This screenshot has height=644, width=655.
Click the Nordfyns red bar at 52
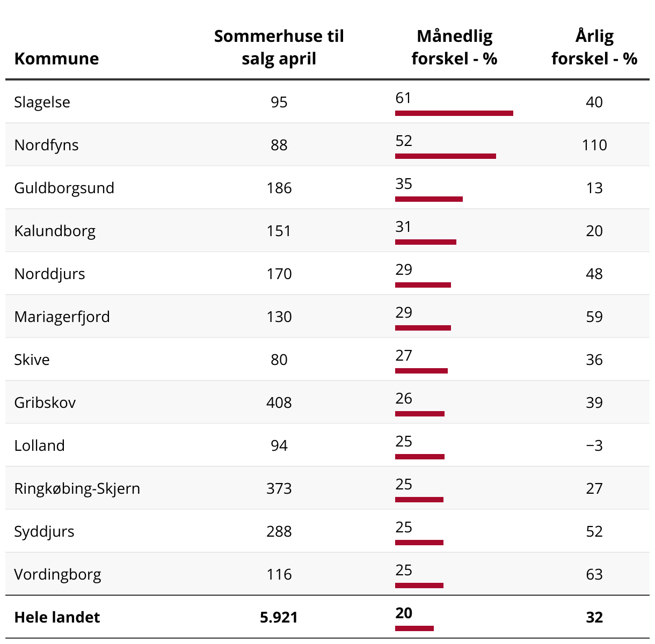(x=446, y=156)
